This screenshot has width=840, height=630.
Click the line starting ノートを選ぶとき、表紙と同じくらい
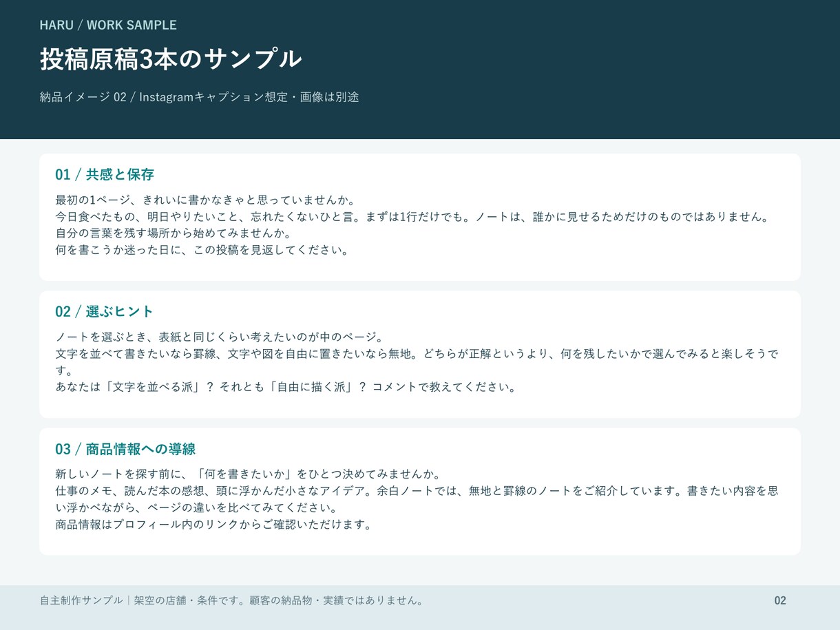tap(219, 337)
